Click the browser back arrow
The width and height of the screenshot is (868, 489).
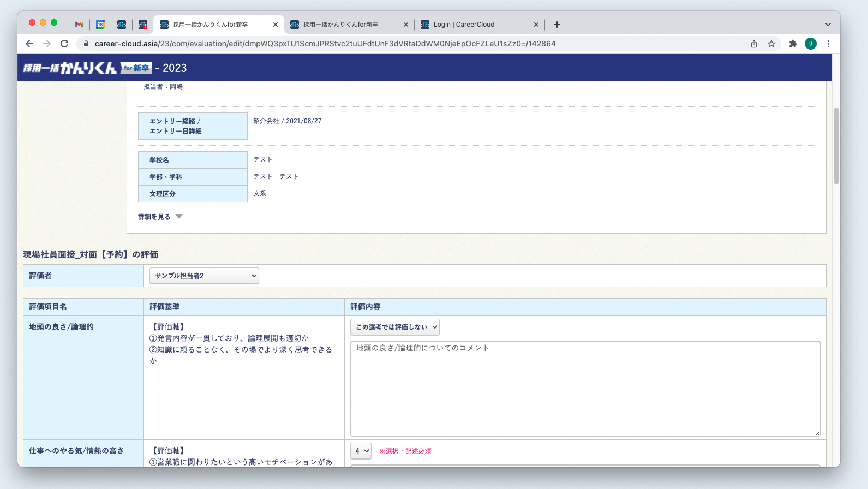pyautogui.click(x=29, y=44)
